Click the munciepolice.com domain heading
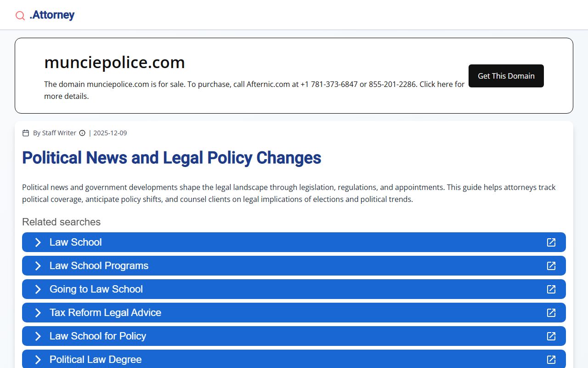Screen dimensions: 588x368 point(114,62)
